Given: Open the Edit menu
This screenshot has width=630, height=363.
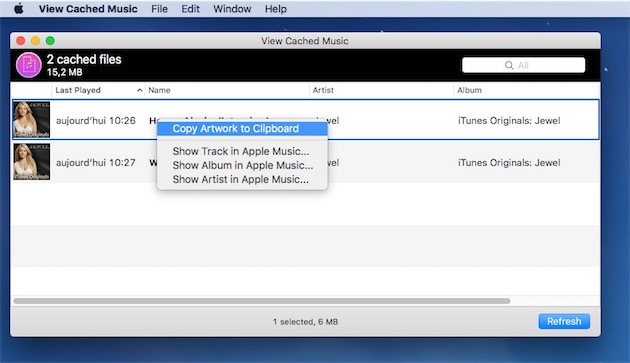Looking at the screenshot, I should pos(190,9).
